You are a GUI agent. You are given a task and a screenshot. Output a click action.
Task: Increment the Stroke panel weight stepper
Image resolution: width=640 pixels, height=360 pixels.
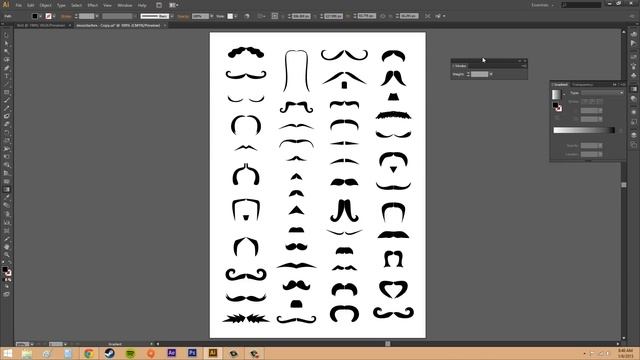click(468, 73)
